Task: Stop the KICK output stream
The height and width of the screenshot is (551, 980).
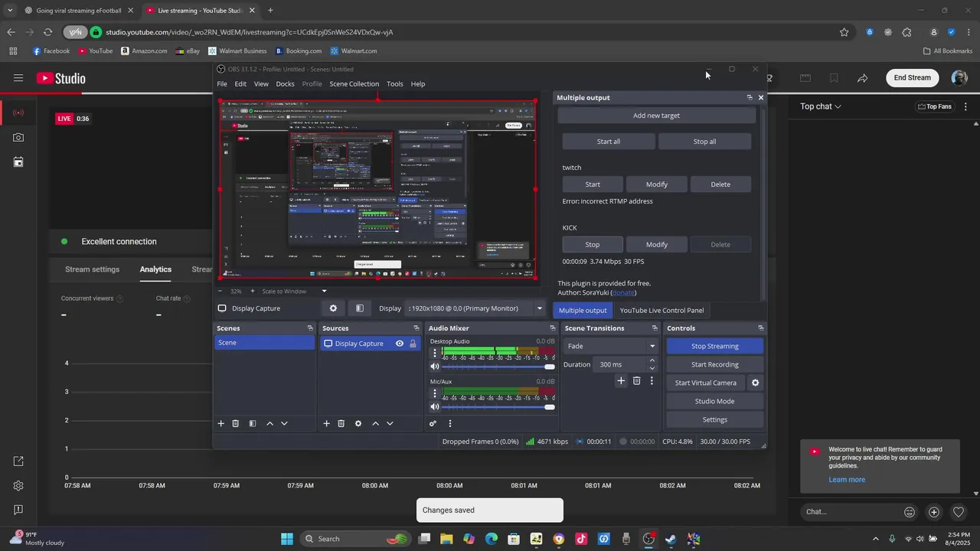Action: 593,245
